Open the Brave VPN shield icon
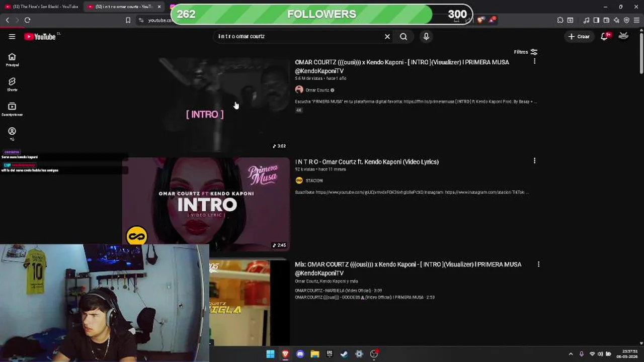 (x=626, y=20)
